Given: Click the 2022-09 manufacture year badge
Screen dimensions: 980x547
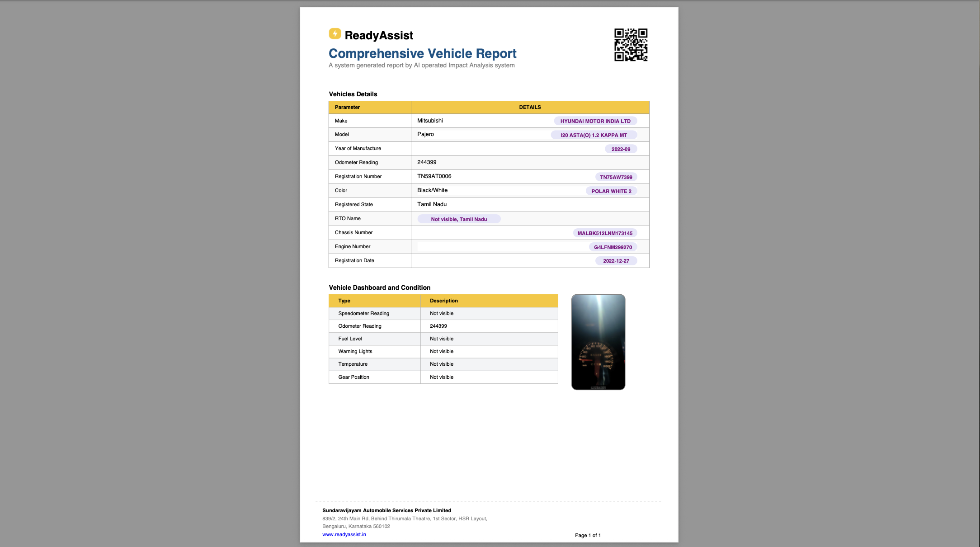Looking at the screenshot, I should (621, 149).
